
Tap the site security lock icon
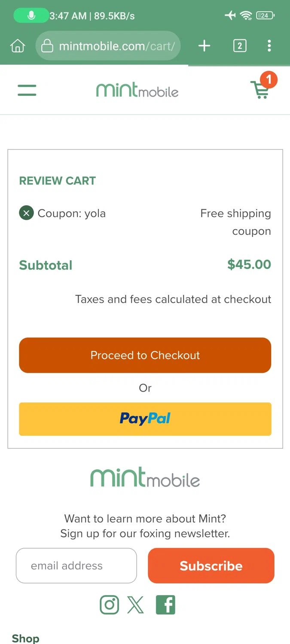pos(47,46)
